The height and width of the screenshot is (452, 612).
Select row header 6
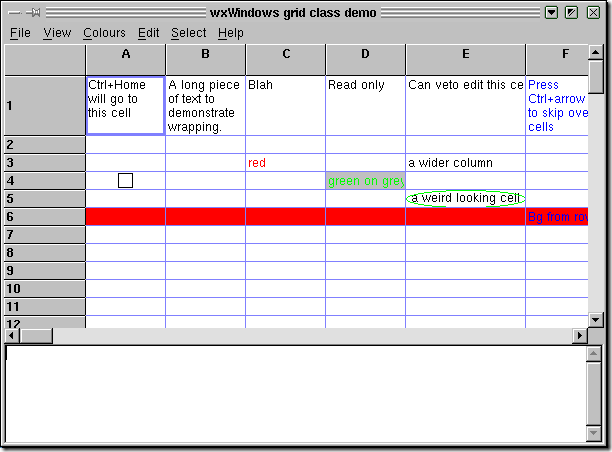[45, 217]
